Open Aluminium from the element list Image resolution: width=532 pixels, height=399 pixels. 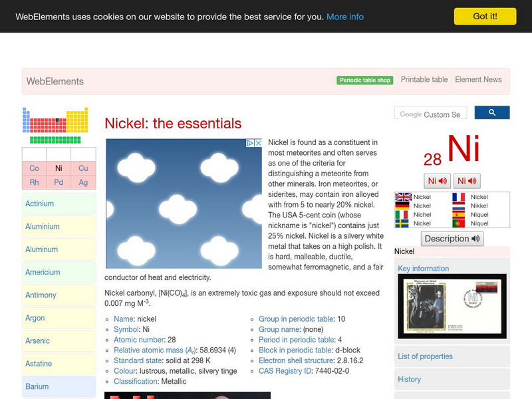(59, 226)
